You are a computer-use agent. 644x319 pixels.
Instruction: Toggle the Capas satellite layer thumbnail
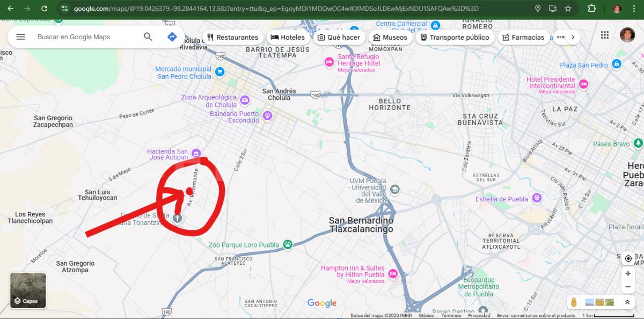pyautogui.click(x=28, y=291)
